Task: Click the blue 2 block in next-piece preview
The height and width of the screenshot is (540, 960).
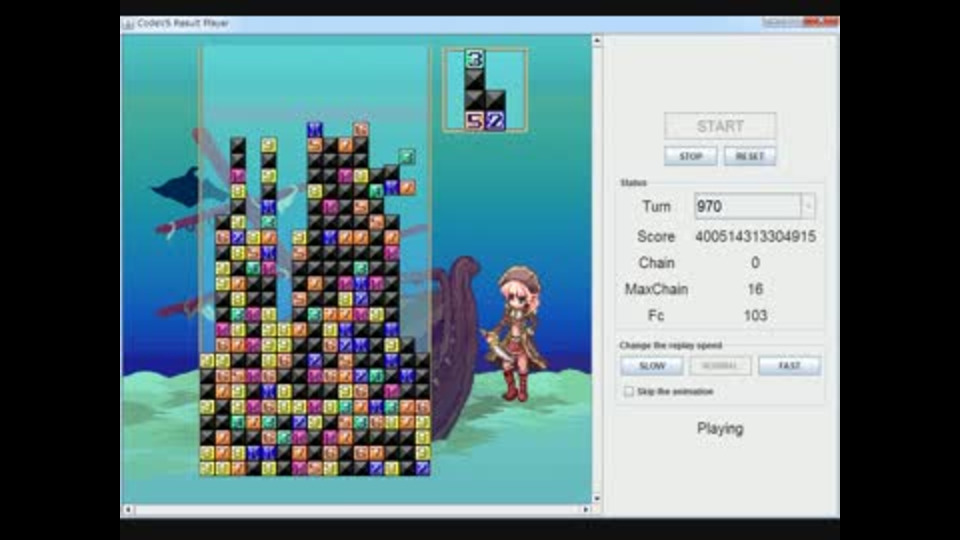Action: click(495, 121)
